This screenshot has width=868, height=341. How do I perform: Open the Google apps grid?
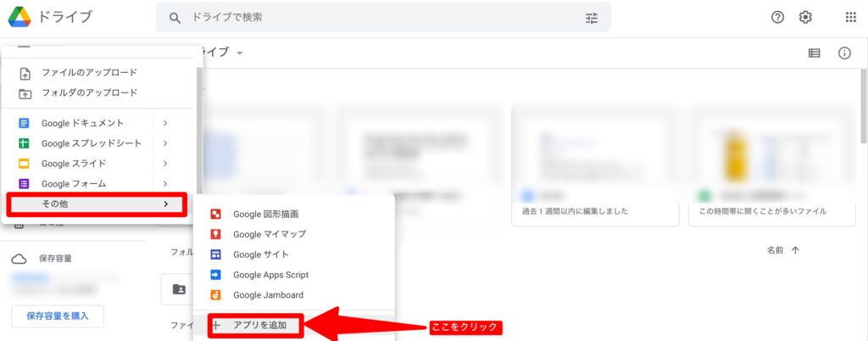[851, 17]
